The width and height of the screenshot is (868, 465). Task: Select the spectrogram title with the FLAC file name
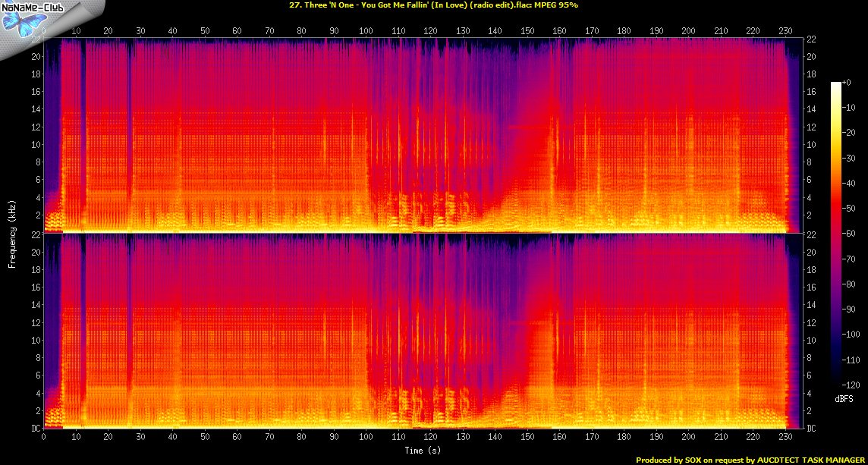point(433,5)
